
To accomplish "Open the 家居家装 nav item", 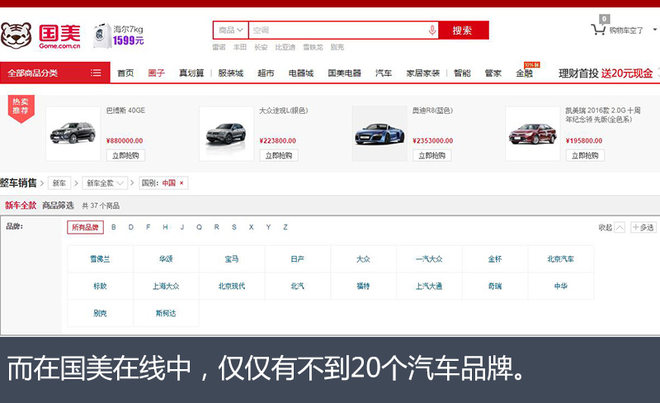I will click(423, 73).
